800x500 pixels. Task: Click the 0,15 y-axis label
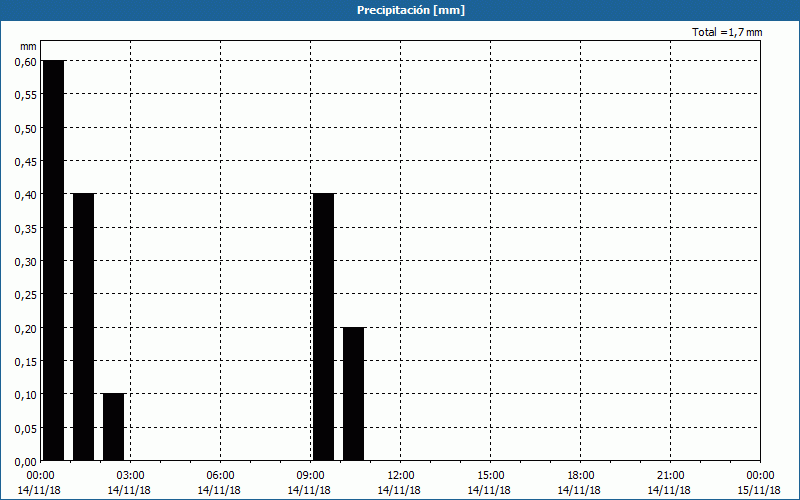[x=26, y=362]
